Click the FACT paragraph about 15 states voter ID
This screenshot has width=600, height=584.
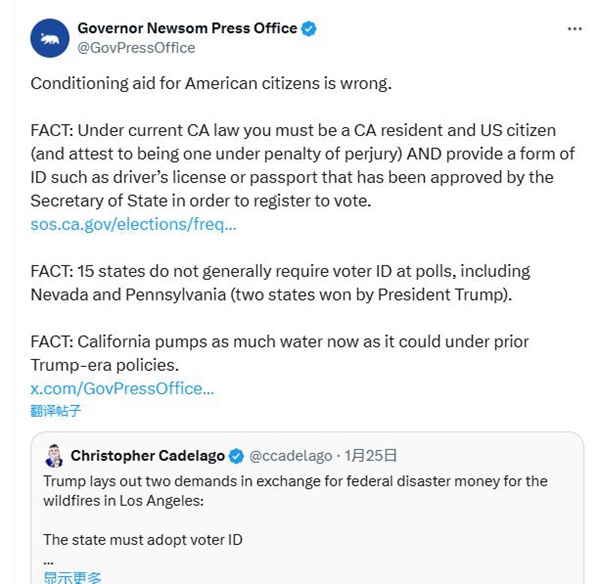[280, 282]
